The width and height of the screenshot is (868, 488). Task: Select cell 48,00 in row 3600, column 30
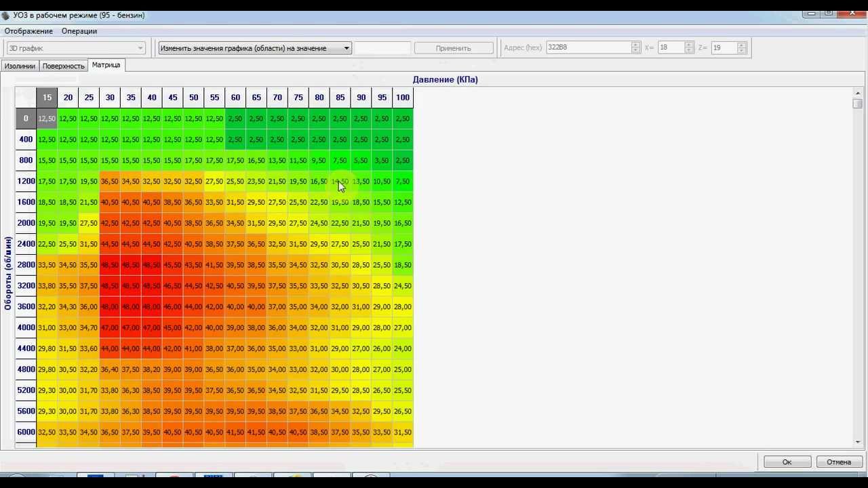[x=110, y=307]
